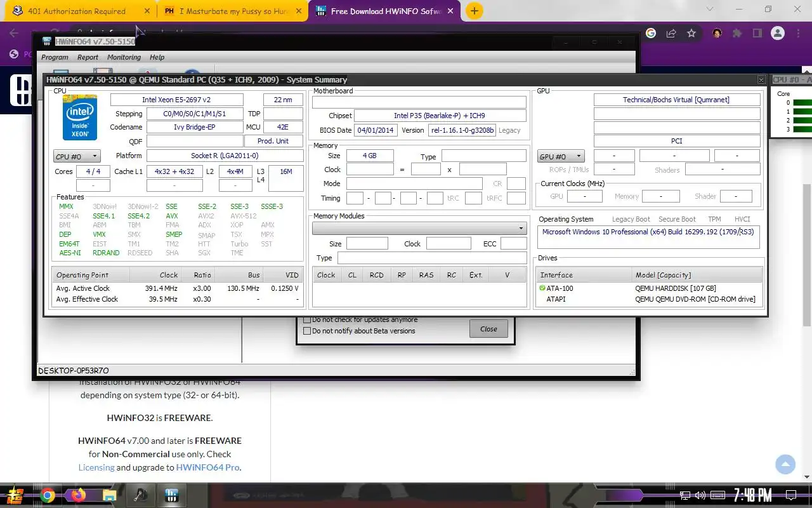Click the DESKTOP-0P53R7O status bar entry
The height and width of the screenshot is (508, 812).
(x=74, y=371)
